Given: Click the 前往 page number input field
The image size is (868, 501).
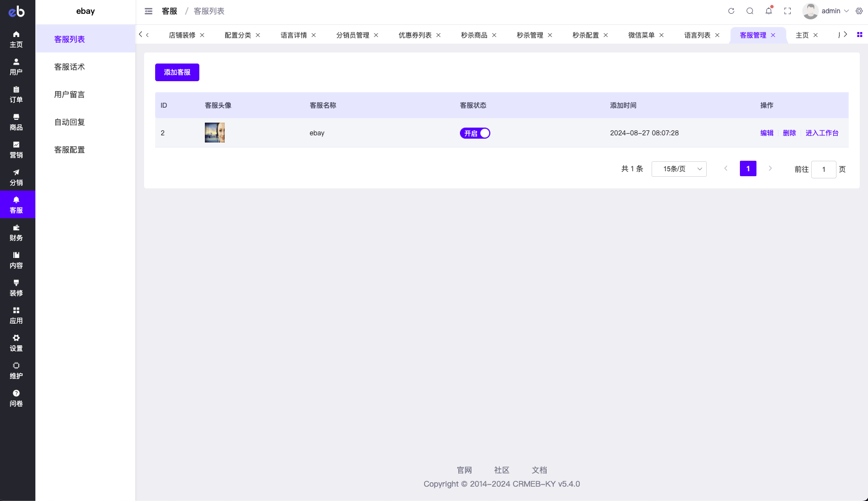Looking at the screenshot, I should click(x=823, y=169).
